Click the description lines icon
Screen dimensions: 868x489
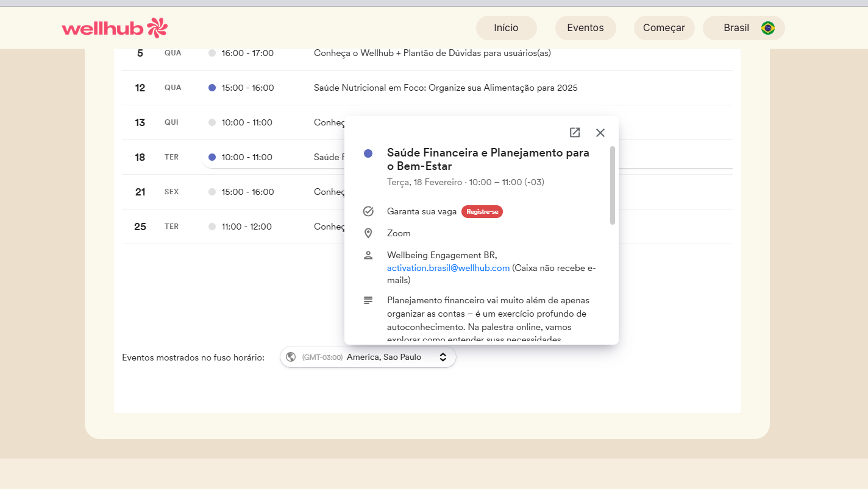(368, 300)
